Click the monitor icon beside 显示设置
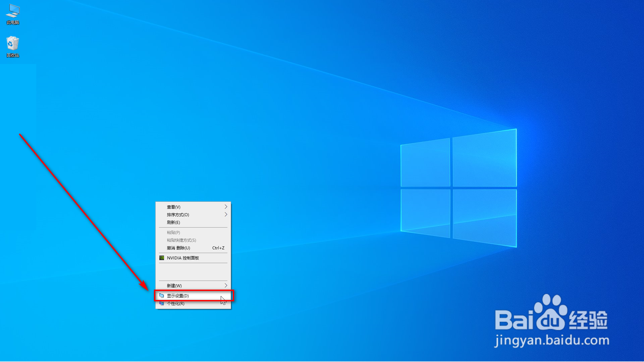644x362 pixels. pyautogui.click(x=162, y=296)
